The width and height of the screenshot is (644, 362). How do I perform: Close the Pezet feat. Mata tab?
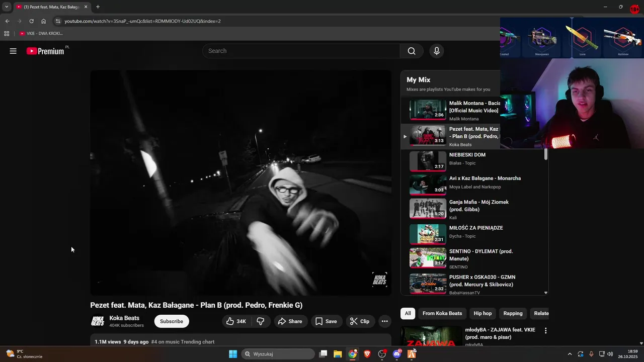point(86,7)
